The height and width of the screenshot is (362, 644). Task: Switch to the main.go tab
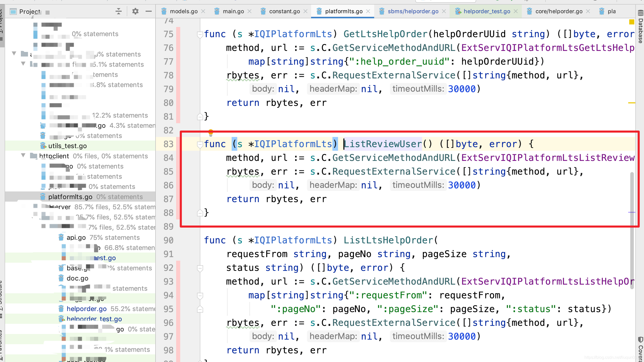[233, 11]
